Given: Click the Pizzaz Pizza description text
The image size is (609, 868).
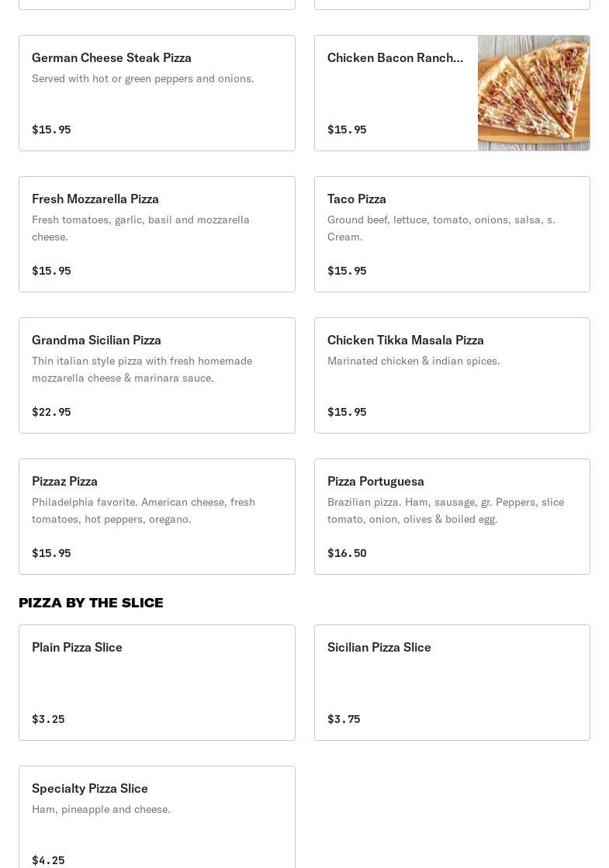Looking at the screenshot, I should point(144,510).
